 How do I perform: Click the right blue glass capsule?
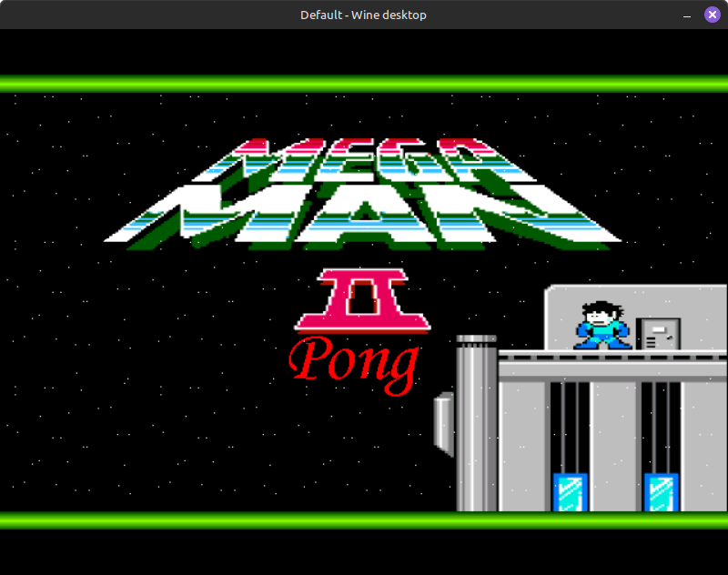point(662,492)
